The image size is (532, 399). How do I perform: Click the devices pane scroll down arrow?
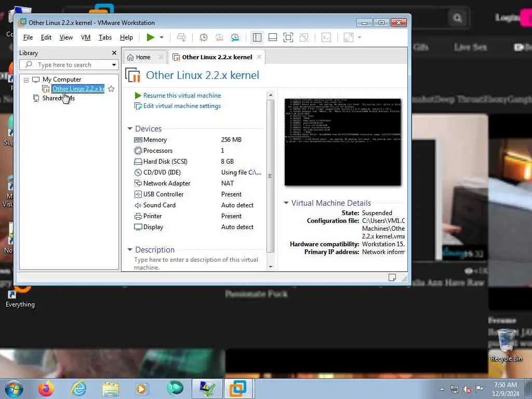270,267
